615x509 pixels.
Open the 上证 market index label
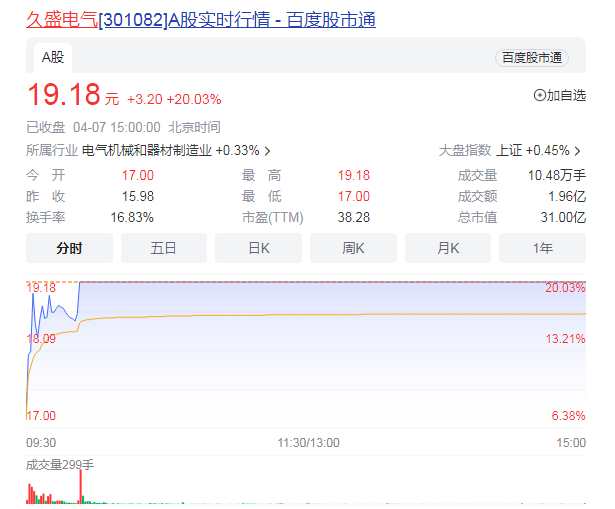click(508, 151)
